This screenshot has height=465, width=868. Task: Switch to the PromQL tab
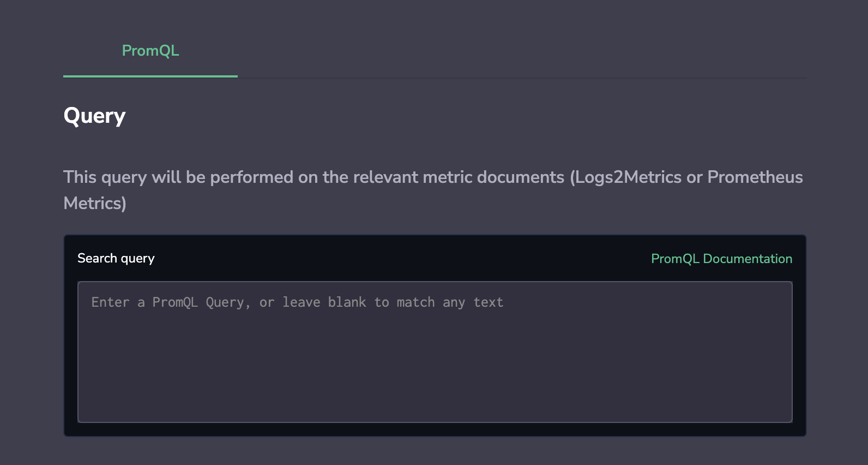150,51
